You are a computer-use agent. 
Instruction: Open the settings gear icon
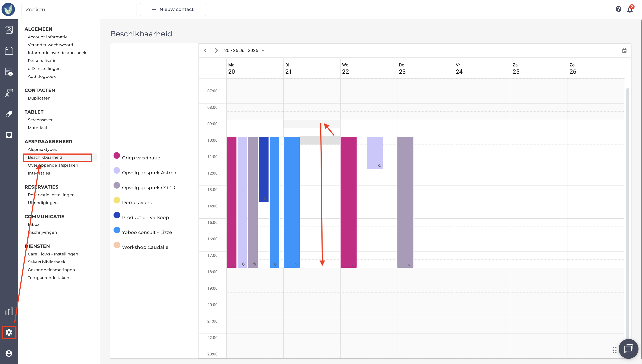(x=9, y=332)
